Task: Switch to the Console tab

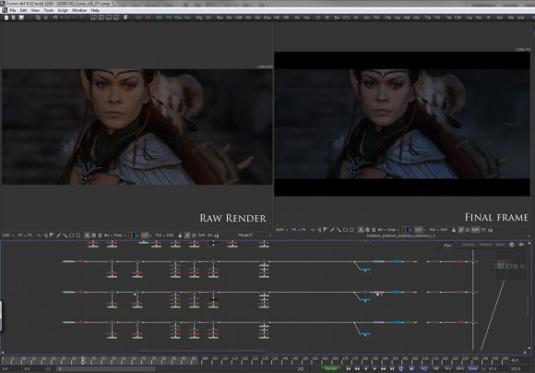Action: pos(468,245)
